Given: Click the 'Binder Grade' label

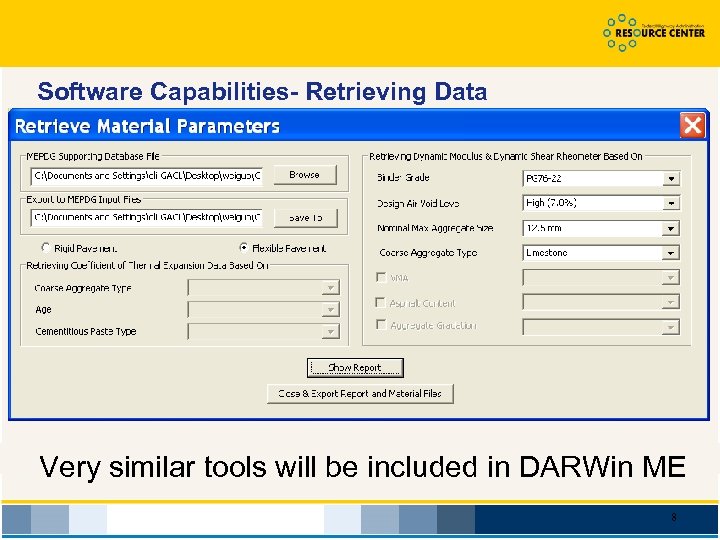Looking at the screenshot, I should pos(403,177).
